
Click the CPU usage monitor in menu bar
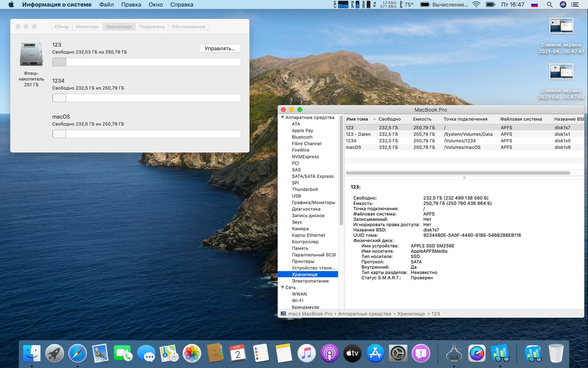click(341, 4)
